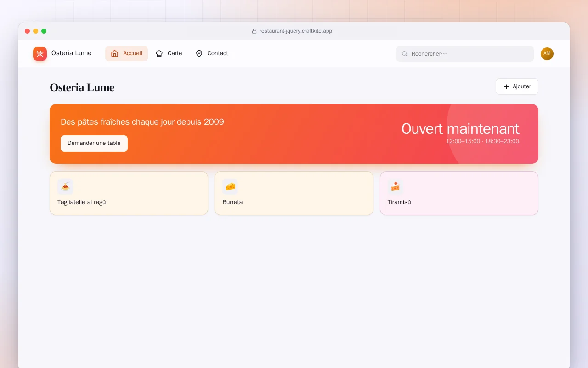This screenshot has width=588, height=368.
Task: Open the Tagliatelle al ragù card
Action: click(x=129, y=193)
